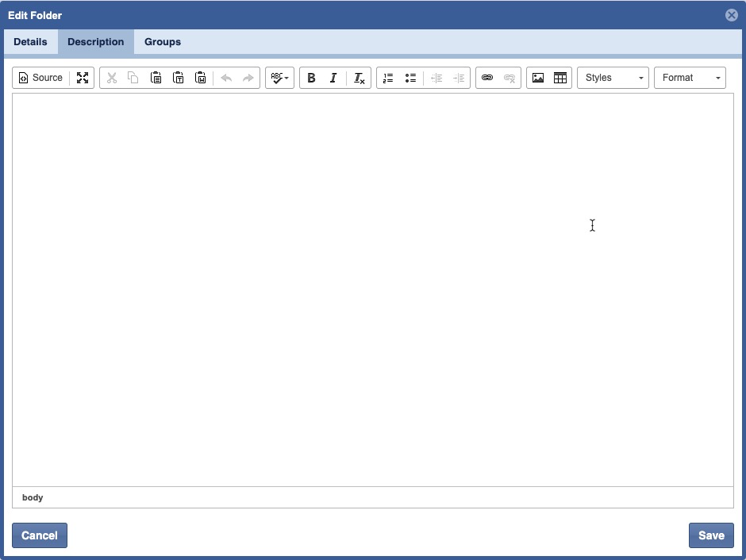Insert a numbered list
This screenshot has width=746, height=560.
point(388,78)
